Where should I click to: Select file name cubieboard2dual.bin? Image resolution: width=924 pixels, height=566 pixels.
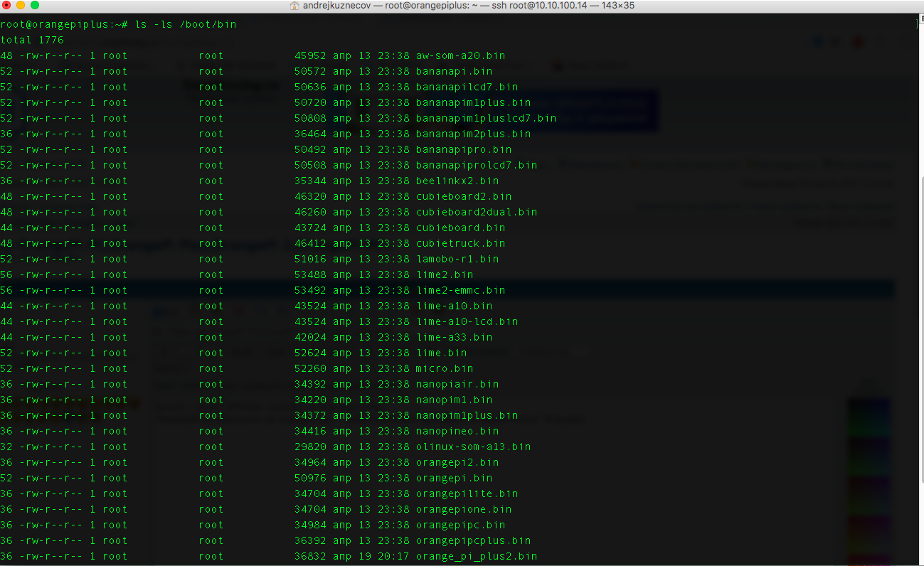(x=477, y=212)
